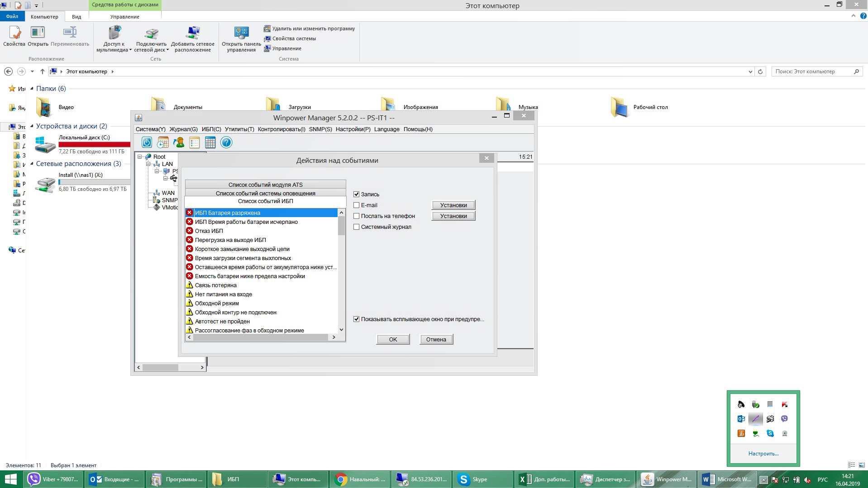Show hidden tray icons arrow on taskbar
Image resolution: width=868 pixels, height=488 pixels.
click(x=763, y=480)
